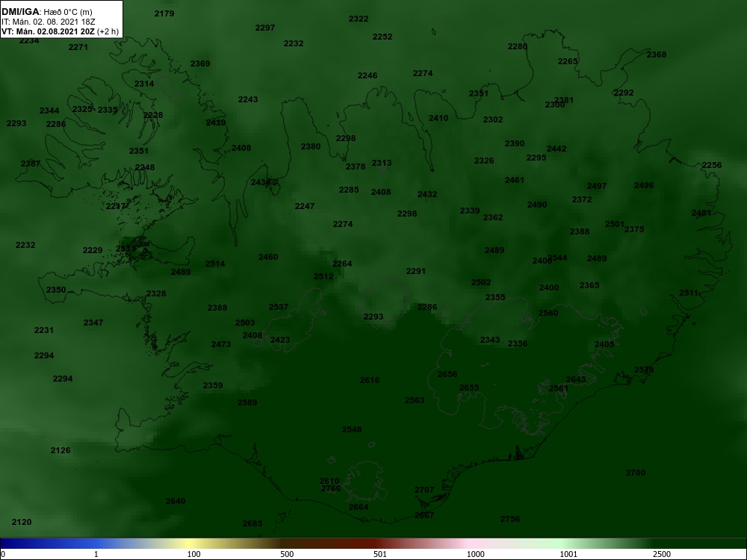
Task: Pick the height value 2271
Action: pyautogui.click(x=78, y=47)
